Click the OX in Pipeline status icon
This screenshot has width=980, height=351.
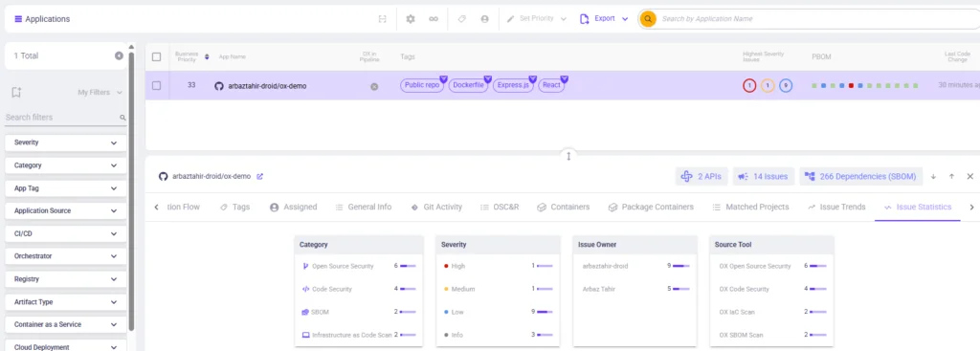pyautogui.click(x=374, y=87)
